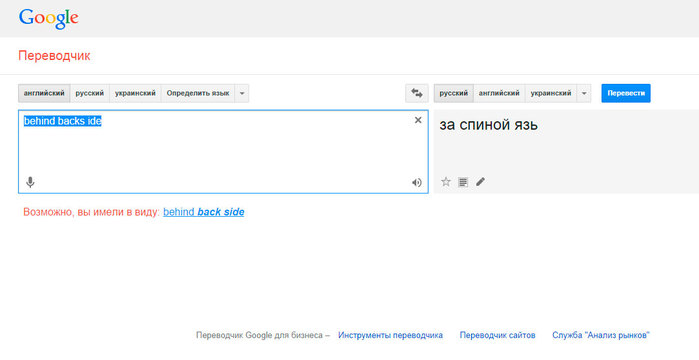This screenshot has width=699, height=360.
Task: Click into the source text input box
Action: tap(223, 151)
